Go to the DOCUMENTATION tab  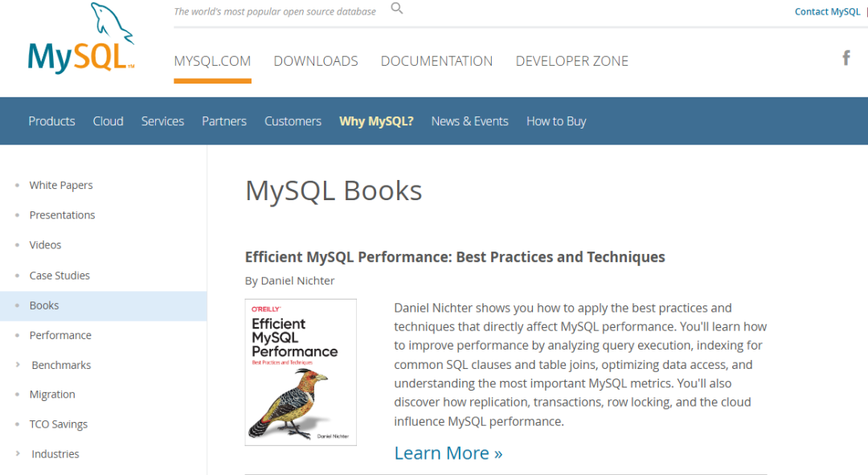point(436,61)
